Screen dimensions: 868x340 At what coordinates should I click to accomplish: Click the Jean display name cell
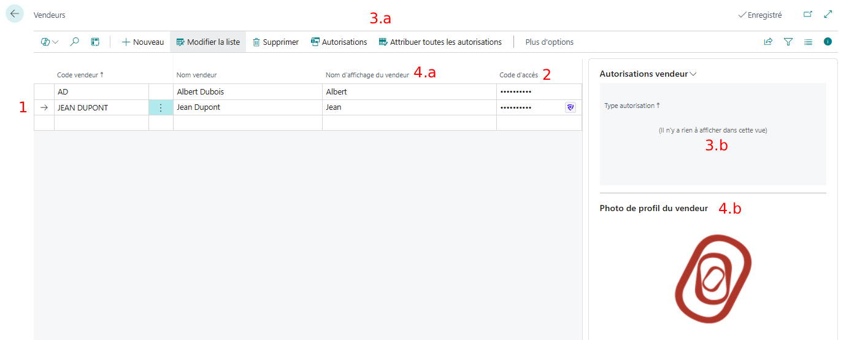[x=409, y=107]
